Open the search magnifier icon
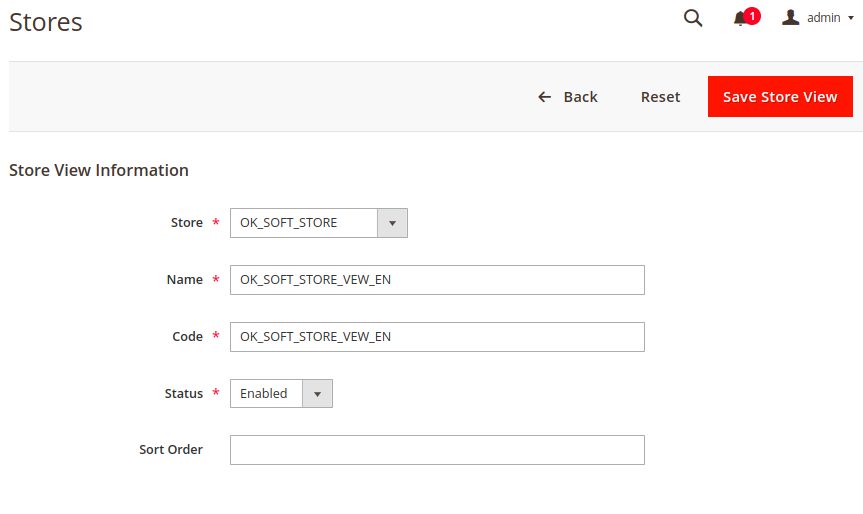 coord(693,18)
